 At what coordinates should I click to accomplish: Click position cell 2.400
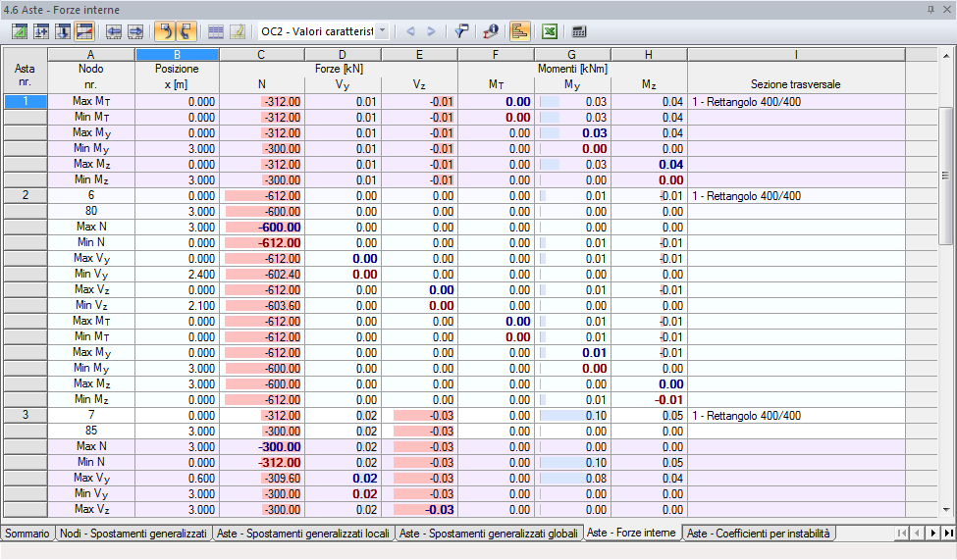point(177,275)
